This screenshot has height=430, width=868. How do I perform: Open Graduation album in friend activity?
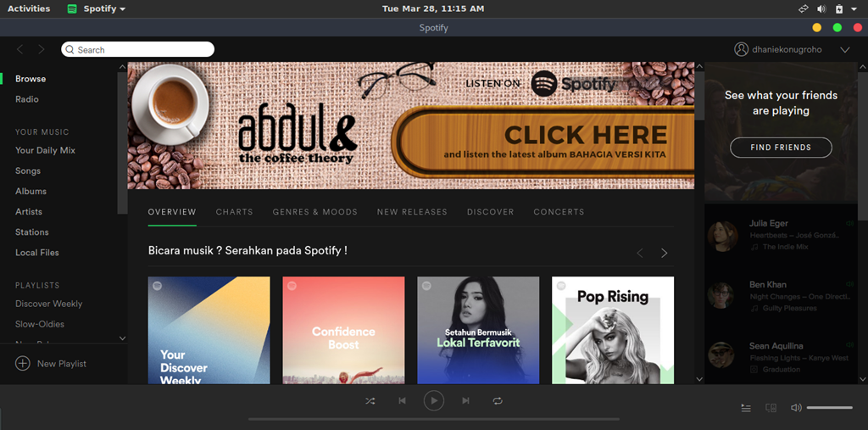[x=781, y=370]
